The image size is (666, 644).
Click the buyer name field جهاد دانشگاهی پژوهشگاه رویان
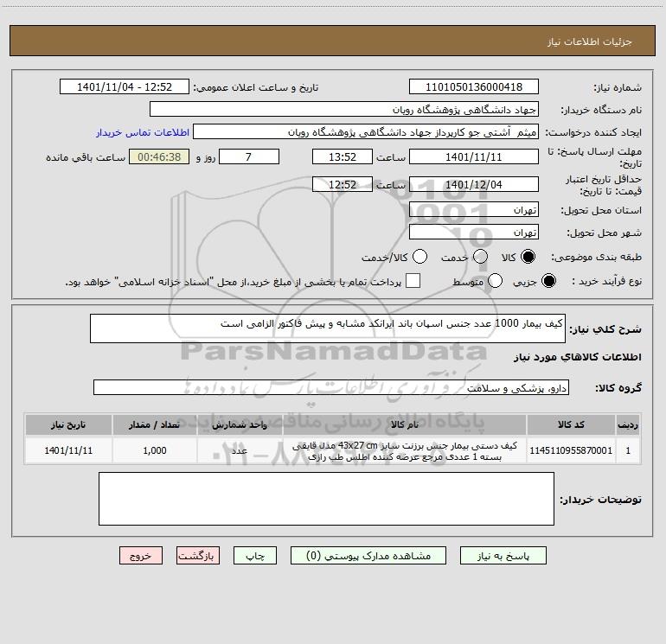coord(344,109)
